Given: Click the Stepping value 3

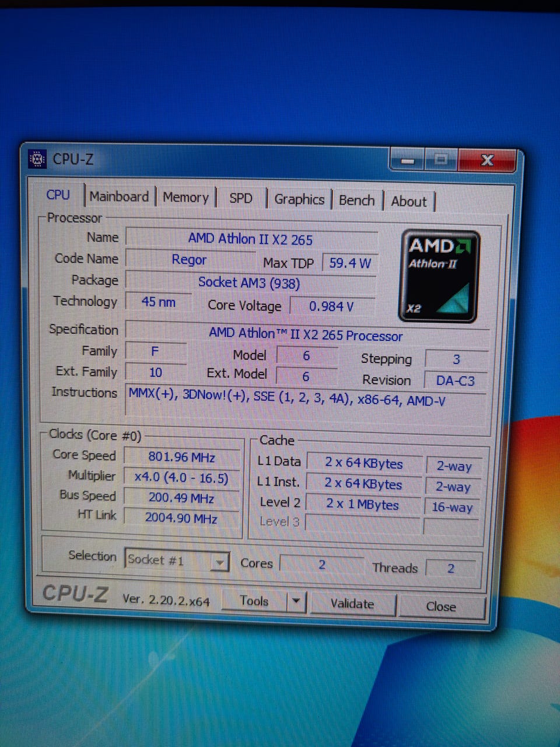Looking at the screenshot, I should 456,359.
